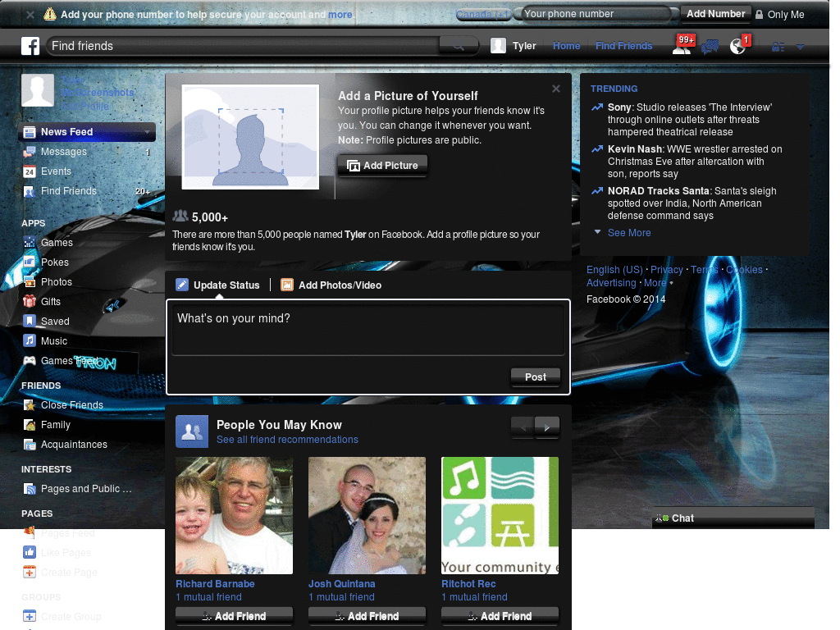Open Ritchot Rec community thumbnail
840x630 pixels.
coord(500,516)
